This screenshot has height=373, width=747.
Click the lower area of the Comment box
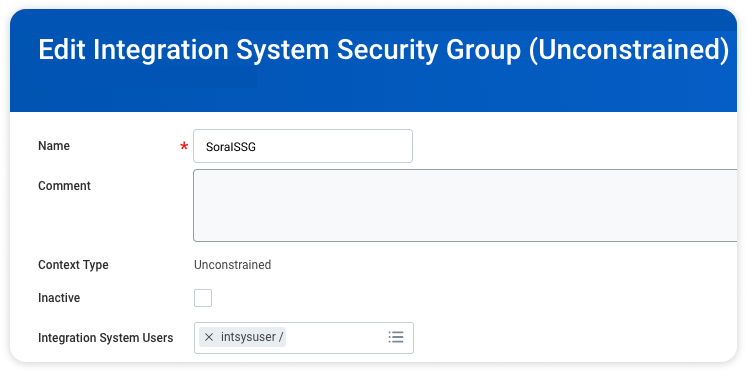click(465, 229)
